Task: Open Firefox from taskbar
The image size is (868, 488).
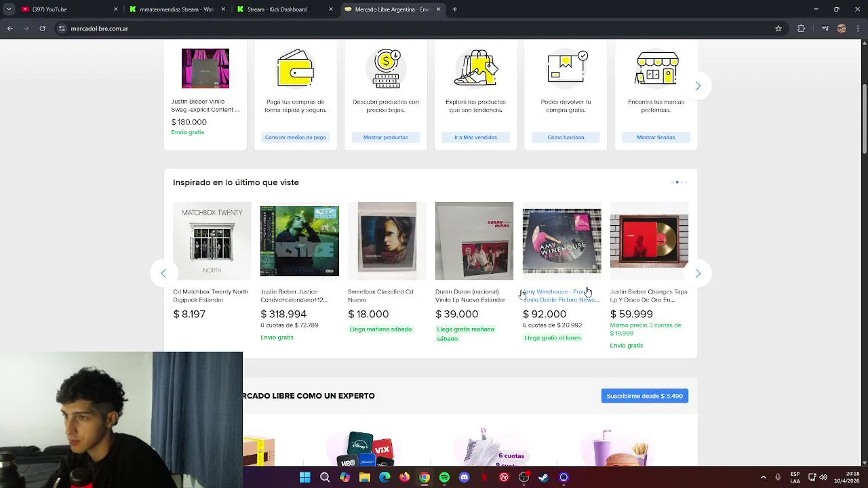Action: click(x=404, y=477)
